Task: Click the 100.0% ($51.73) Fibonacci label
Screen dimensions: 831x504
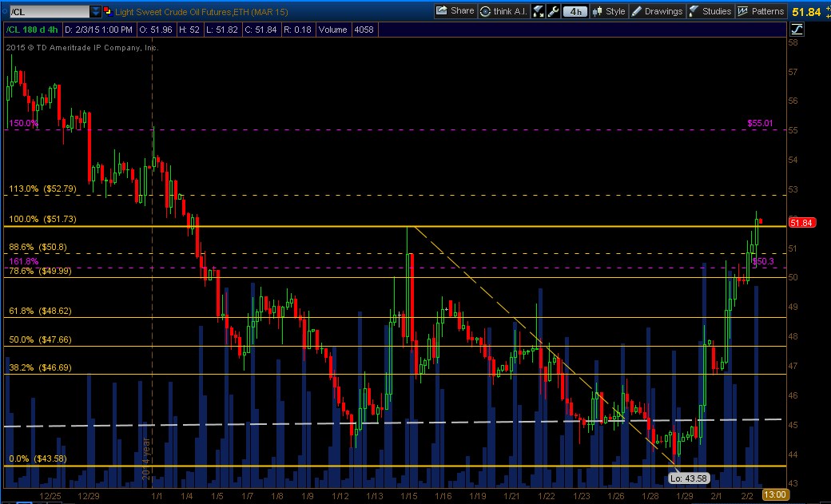Action: (x=42, y=219)
